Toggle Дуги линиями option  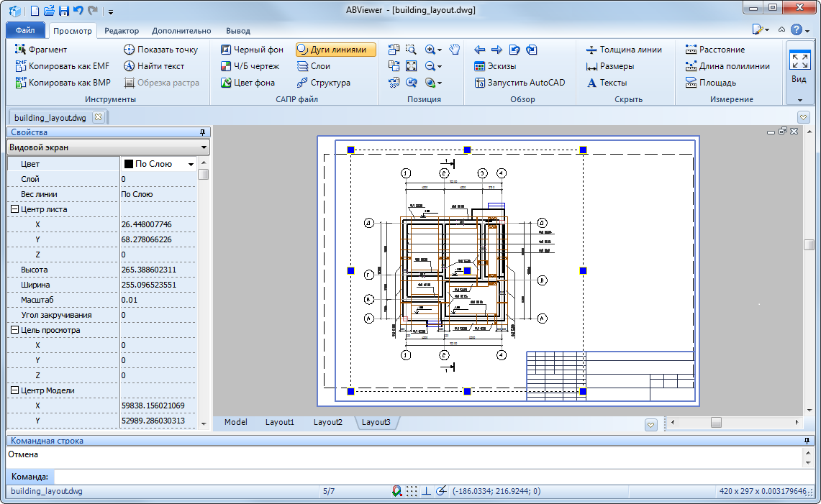click(x=335, y=50)
